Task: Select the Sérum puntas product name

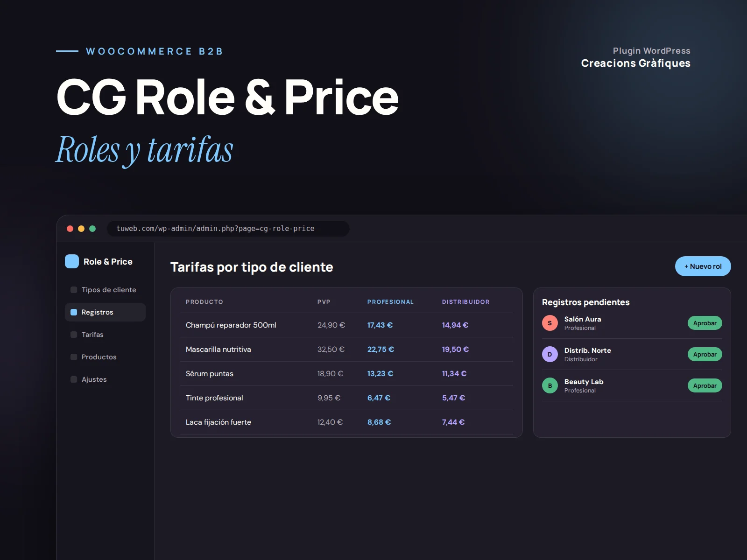Action: pyautogui.click(x=210, y=374)
